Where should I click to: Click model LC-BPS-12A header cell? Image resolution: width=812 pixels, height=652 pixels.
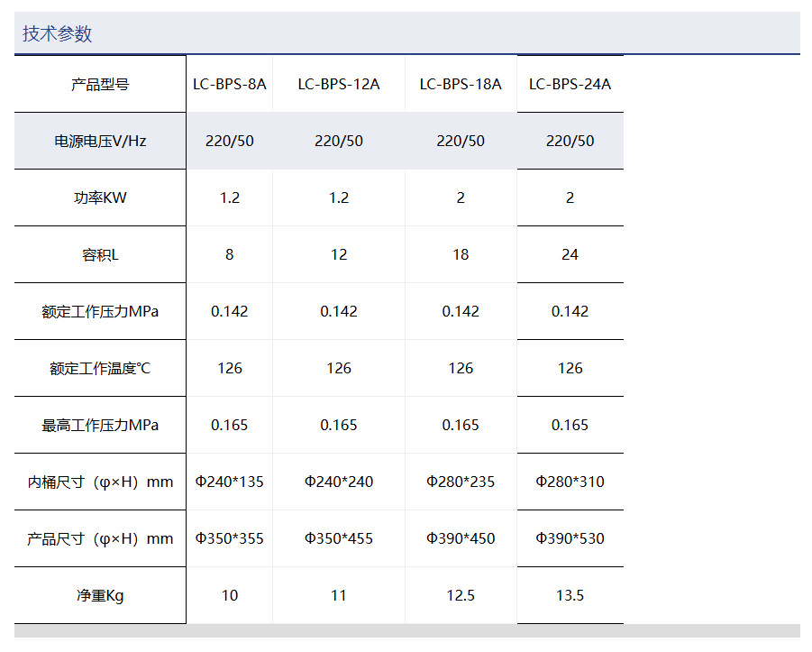[339, 84]
